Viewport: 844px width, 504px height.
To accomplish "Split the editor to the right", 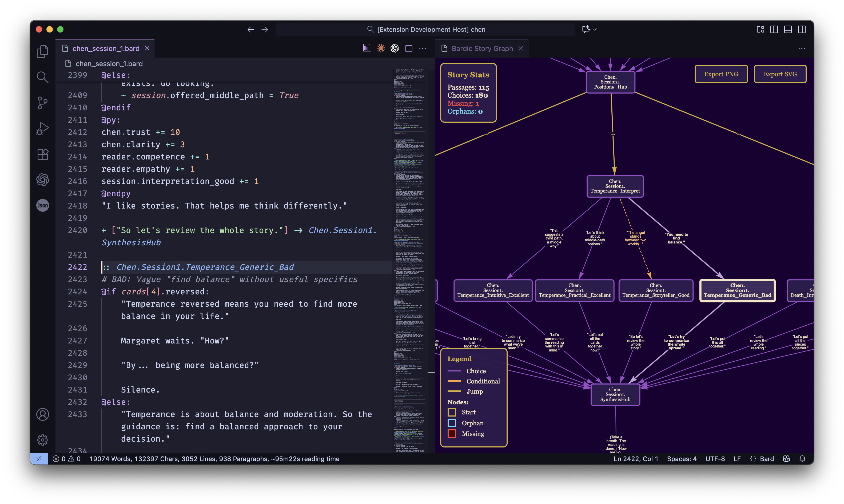I will coord(409,48).
